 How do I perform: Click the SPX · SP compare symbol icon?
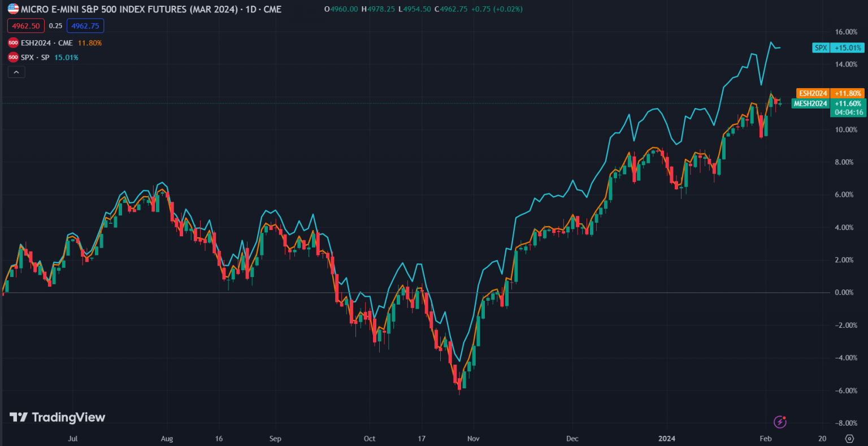[x=12, y=57]
